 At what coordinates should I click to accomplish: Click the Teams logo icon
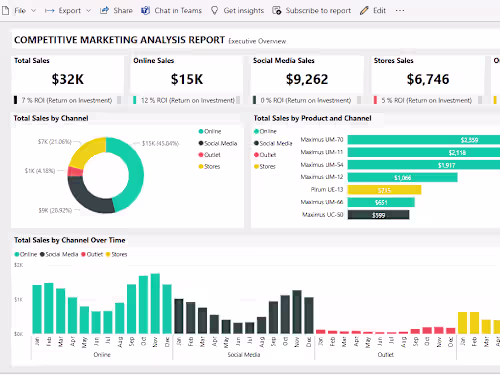pos(145,11)
